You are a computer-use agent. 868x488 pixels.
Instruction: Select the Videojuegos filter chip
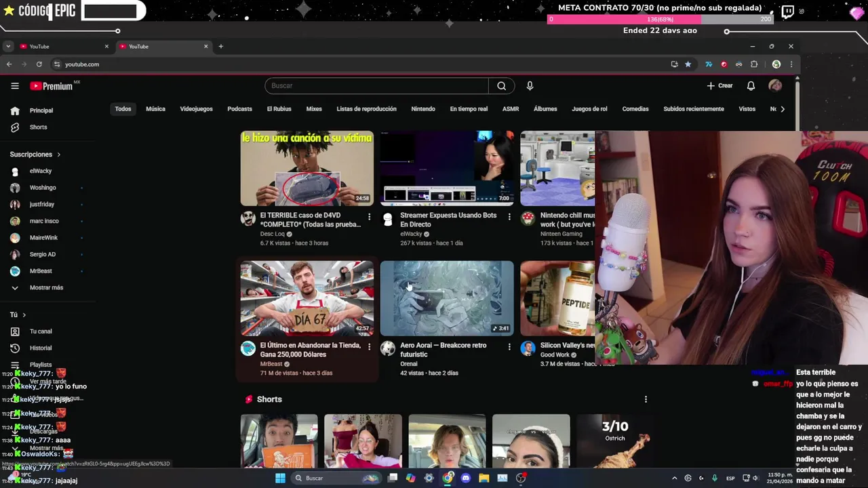point(196,109)
